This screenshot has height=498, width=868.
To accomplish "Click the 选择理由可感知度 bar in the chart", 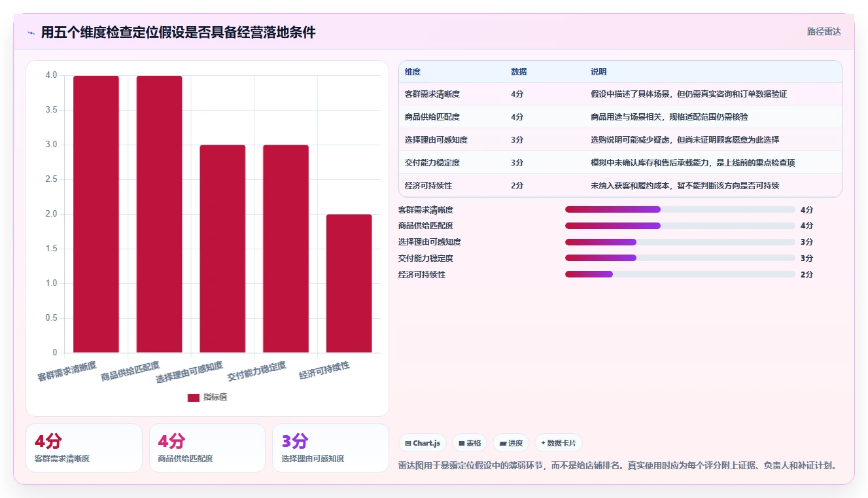I will click(x=222, y=249).
